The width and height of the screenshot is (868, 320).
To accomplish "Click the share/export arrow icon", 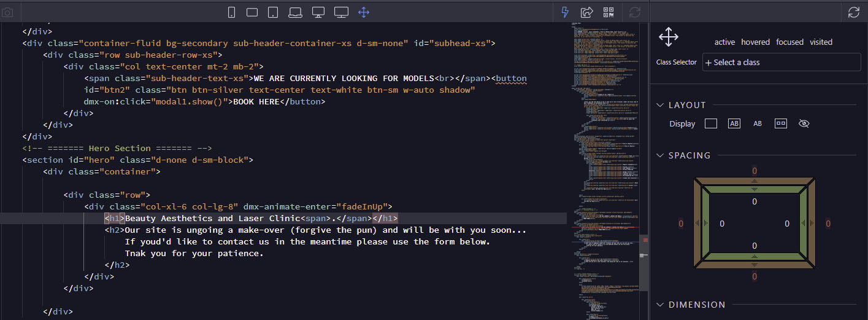I will tap(587, 12).
